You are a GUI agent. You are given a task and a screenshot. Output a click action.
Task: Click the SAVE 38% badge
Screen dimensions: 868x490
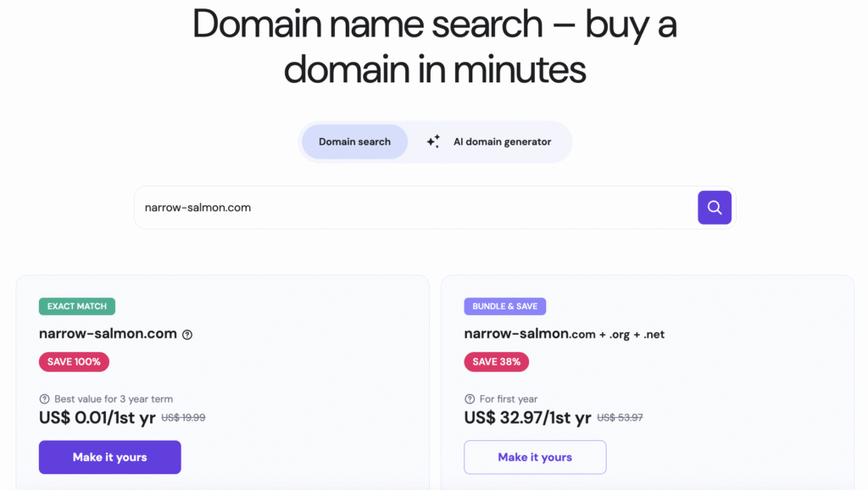(496, 362)
